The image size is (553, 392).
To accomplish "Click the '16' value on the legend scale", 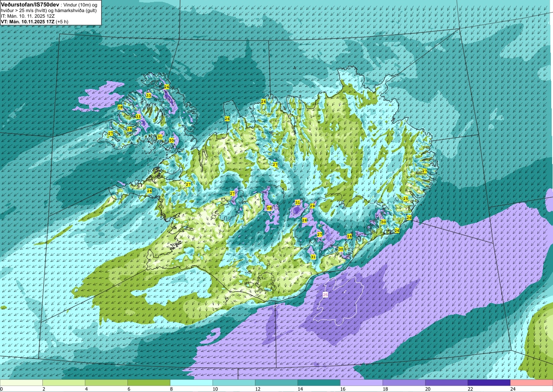I will (342, 389).
